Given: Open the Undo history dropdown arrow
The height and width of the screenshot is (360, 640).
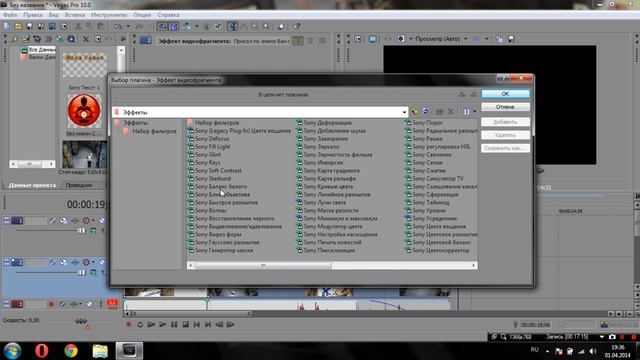Looking at the screenshot, I should click(128, 27).
